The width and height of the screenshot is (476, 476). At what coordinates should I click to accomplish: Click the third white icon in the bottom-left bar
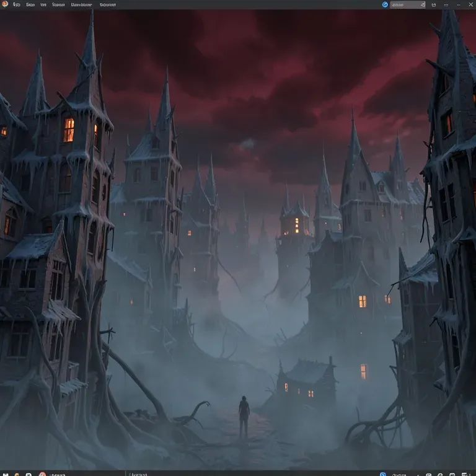29,474
